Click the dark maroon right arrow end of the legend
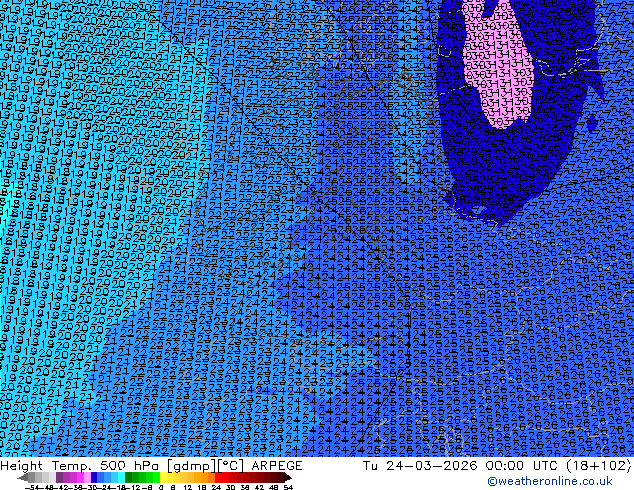 click(287, 477)
